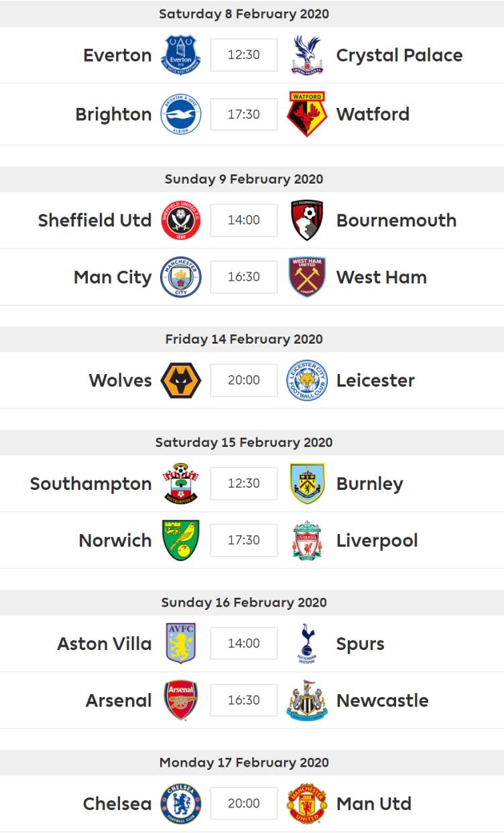Click the Leicester City fox crest
504x833 pixels.
coord(307,381)
